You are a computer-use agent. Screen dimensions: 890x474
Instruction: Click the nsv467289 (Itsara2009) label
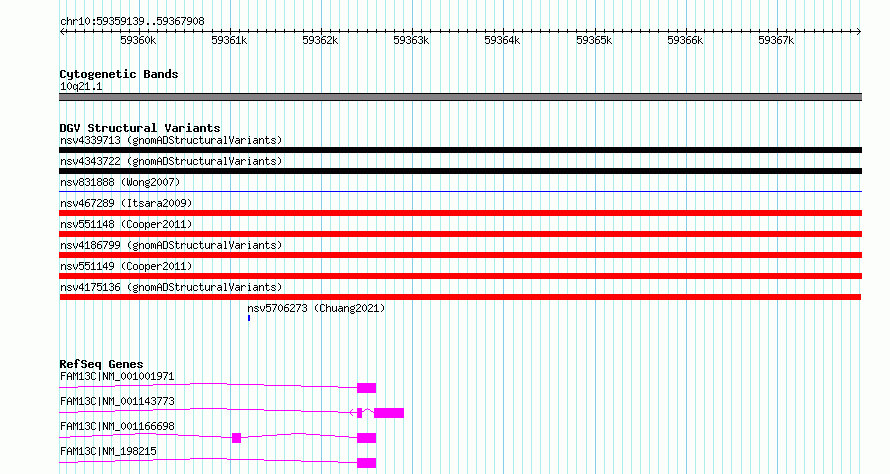point(126,203)
